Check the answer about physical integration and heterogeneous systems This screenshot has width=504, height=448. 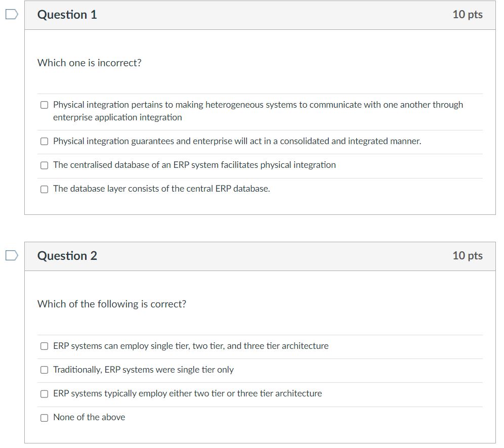(44, 105)
